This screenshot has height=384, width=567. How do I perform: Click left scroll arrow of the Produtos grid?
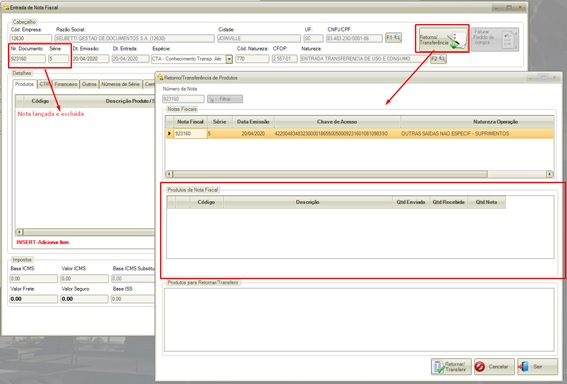point(19,232)
